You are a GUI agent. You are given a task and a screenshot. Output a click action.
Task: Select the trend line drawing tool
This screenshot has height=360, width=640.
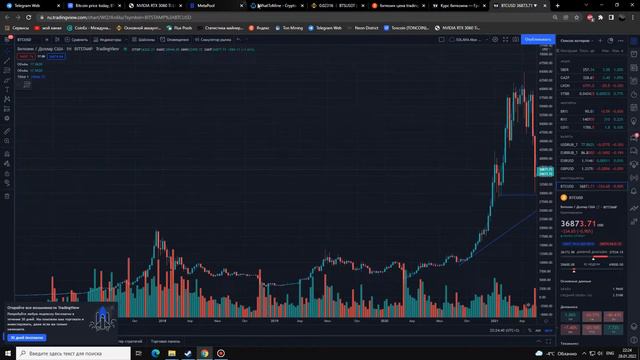pos(7,61)
